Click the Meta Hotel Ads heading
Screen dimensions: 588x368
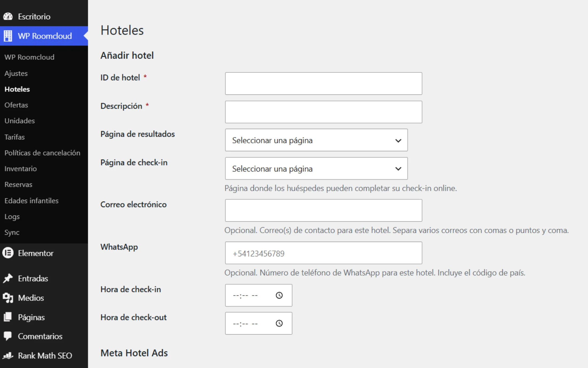(x=134, y=353)
